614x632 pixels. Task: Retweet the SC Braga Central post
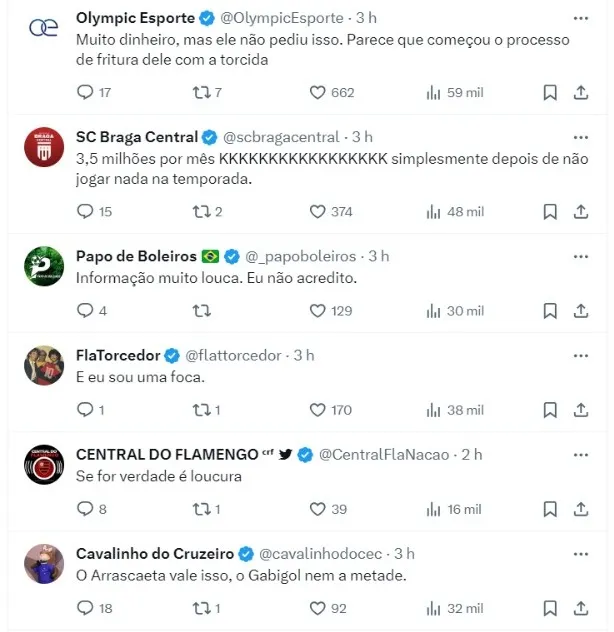pos(200,212)
